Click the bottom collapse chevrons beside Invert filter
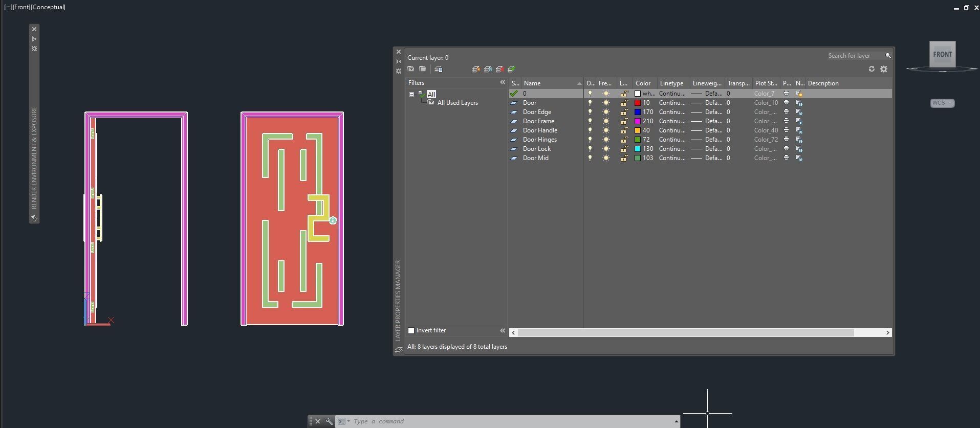Image resolution: width=980 pixels, height=428 pixels. [x=503, y=330]
